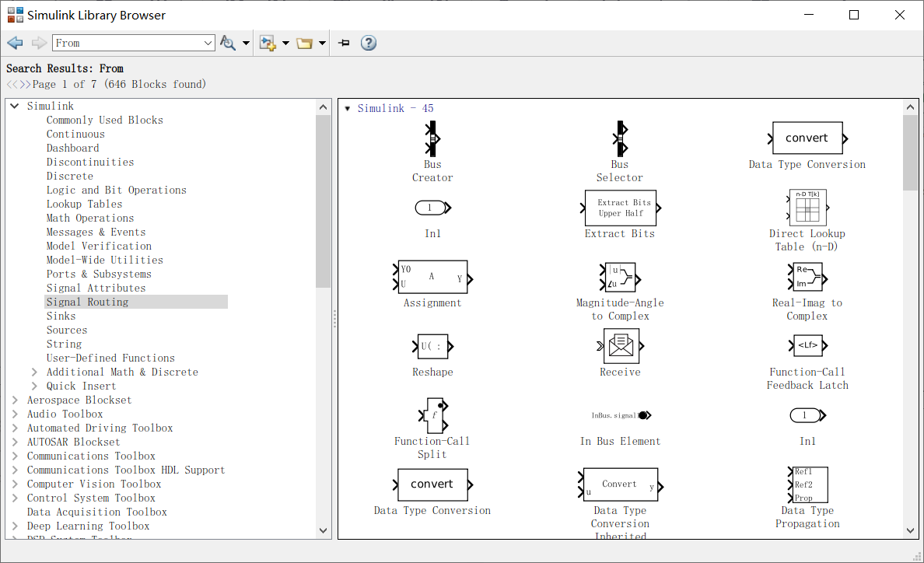Select Logic and Bit Operations
Viewport: 924px width, 563px height.
[x=117, y=191]
